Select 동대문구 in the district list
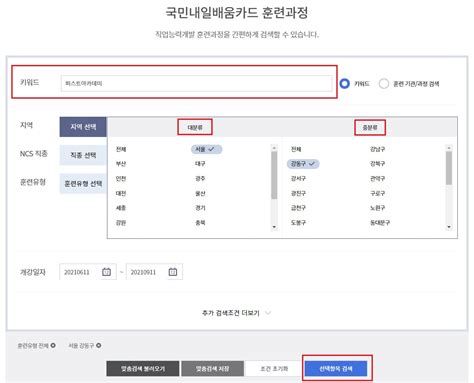Screen dimensions: 474x383 click(x=380, y=222)
